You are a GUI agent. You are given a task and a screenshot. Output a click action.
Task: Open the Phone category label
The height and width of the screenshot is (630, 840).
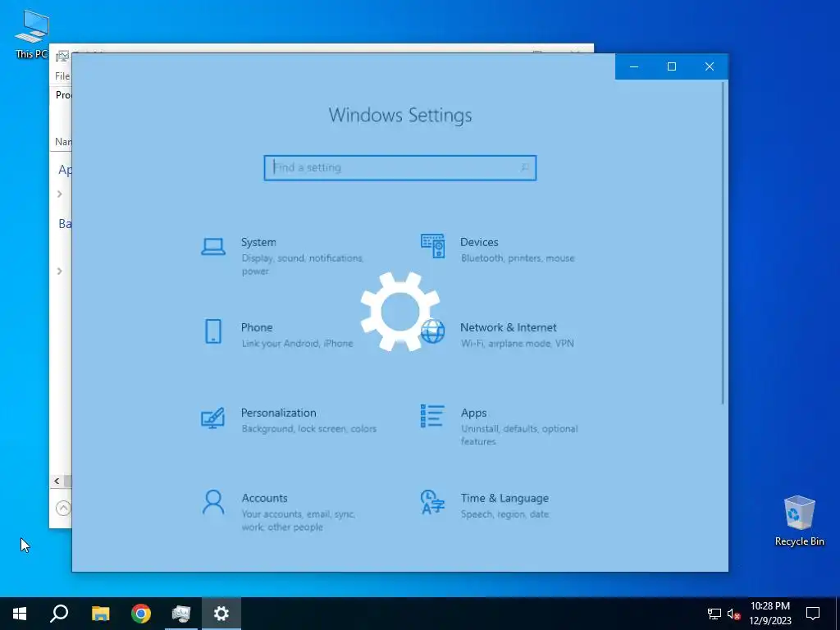[257, 327]
